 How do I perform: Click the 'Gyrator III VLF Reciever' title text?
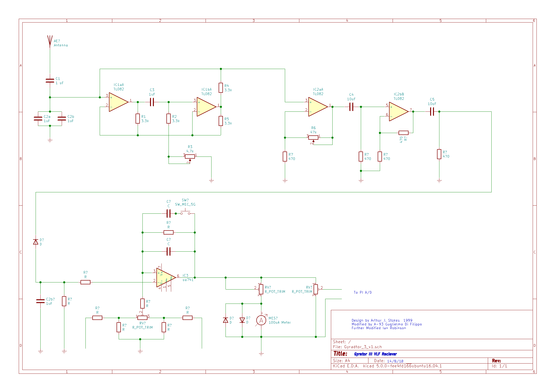(375, 354)
